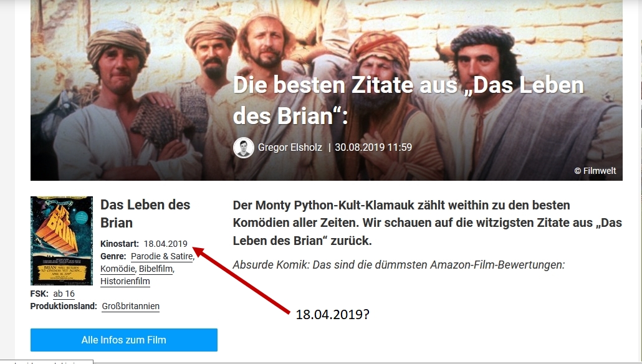The image size is (642, 364).
Task: Click the publication date 30.08.2019 11:59
Action: tap(373, 147)
